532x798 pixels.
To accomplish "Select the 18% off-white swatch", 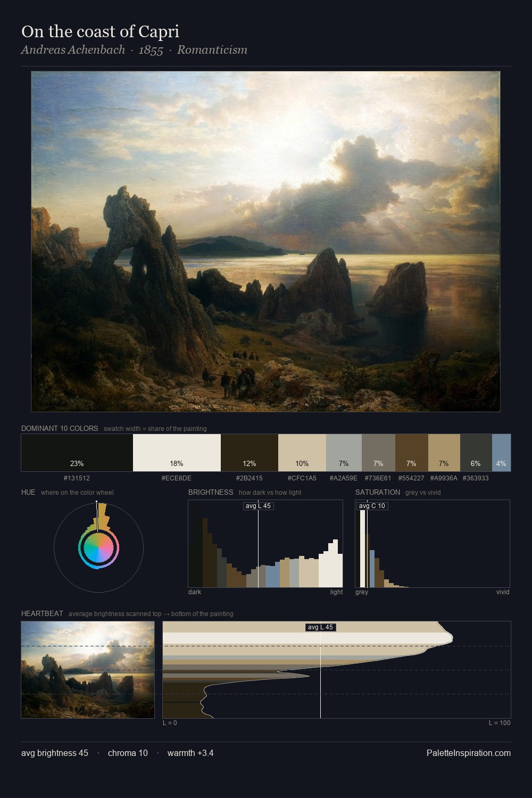I will point(177,453).
